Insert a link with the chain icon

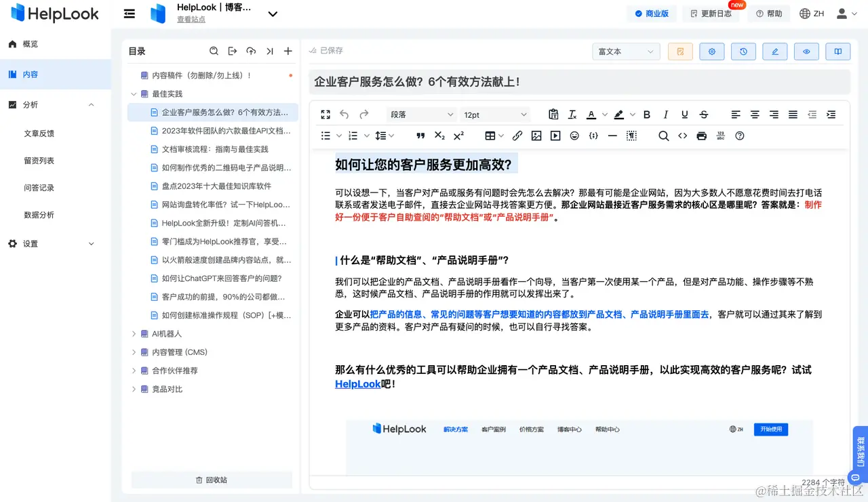517,135
